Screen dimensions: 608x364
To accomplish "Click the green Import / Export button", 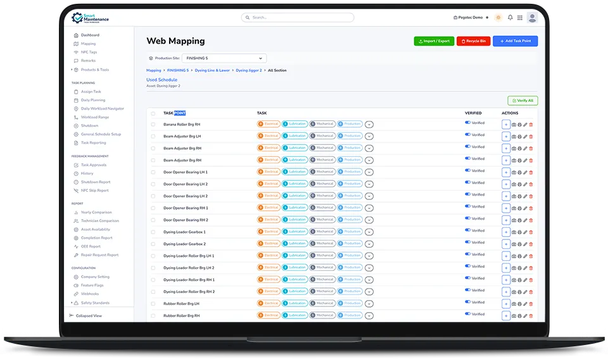I will (434, 41).
